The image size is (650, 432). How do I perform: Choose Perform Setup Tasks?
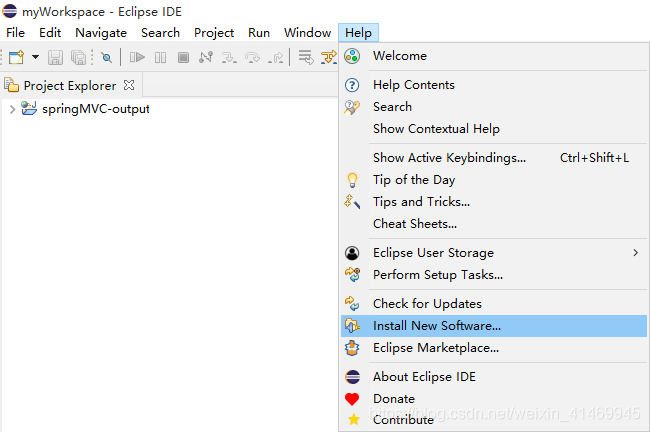coord(494,275)
